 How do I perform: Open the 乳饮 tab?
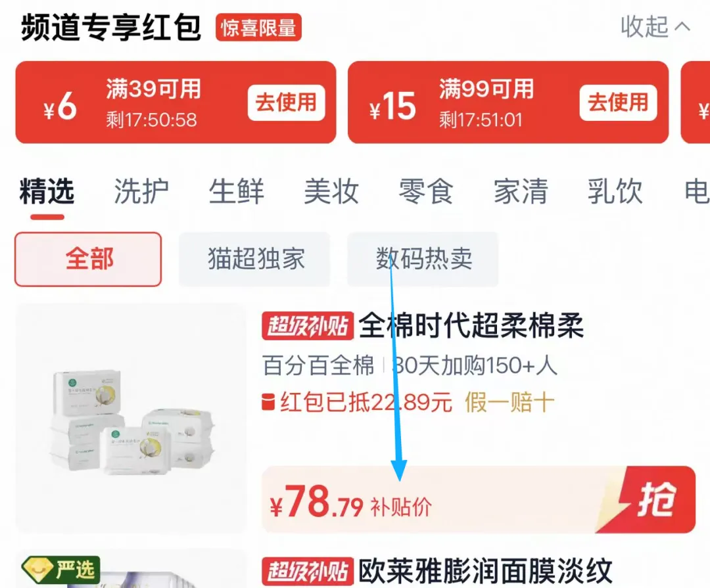tap(615, 191)
